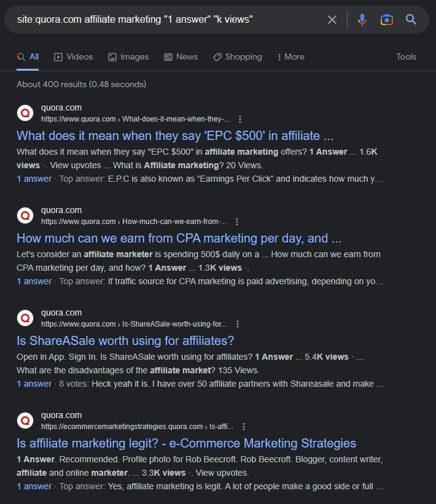Open search by image camera icon
The image size is (436, 504).
coord(386,20)
